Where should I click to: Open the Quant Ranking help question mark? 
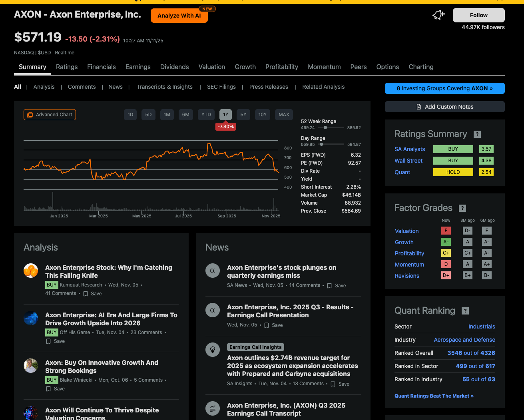point(465,311)
